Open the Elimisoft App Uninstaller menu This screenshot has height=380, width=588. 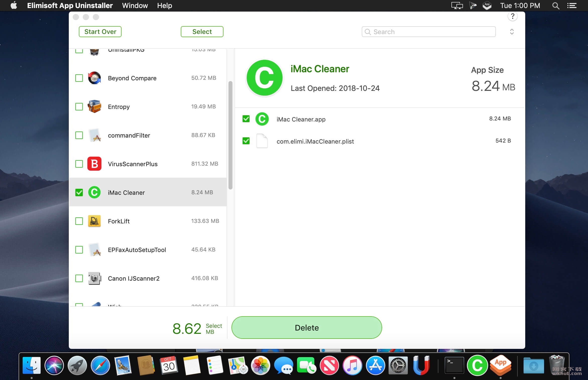pyautogui.click(x=70, y=6)
